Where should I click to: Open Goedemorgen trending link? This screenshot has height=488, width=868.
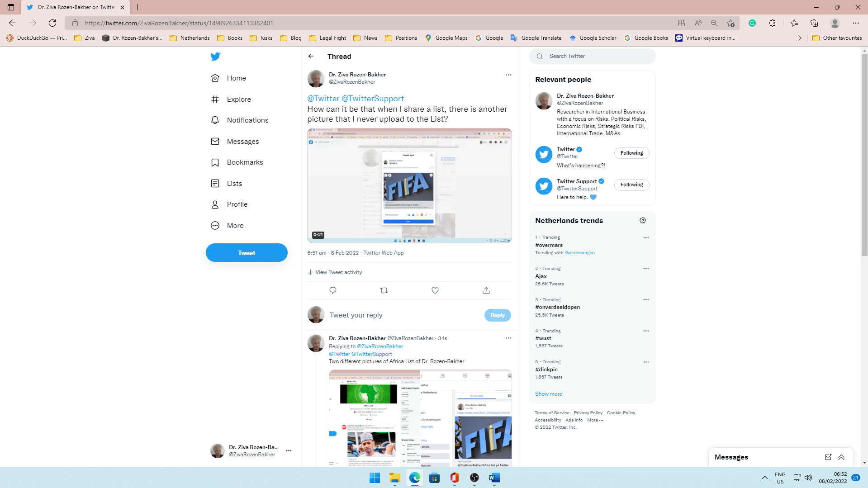pos(580,253)
